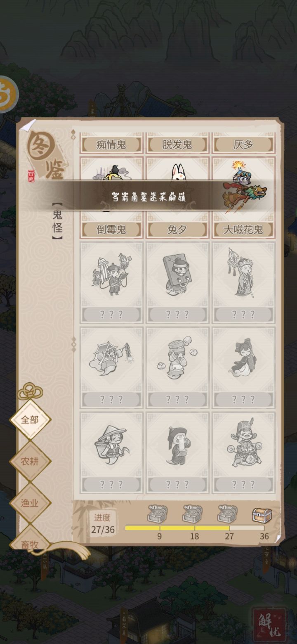The height and width of the screenshot is (644, 297).
Task: Tap the 鬼怪 category label
Action: click(x=57, y=221)
